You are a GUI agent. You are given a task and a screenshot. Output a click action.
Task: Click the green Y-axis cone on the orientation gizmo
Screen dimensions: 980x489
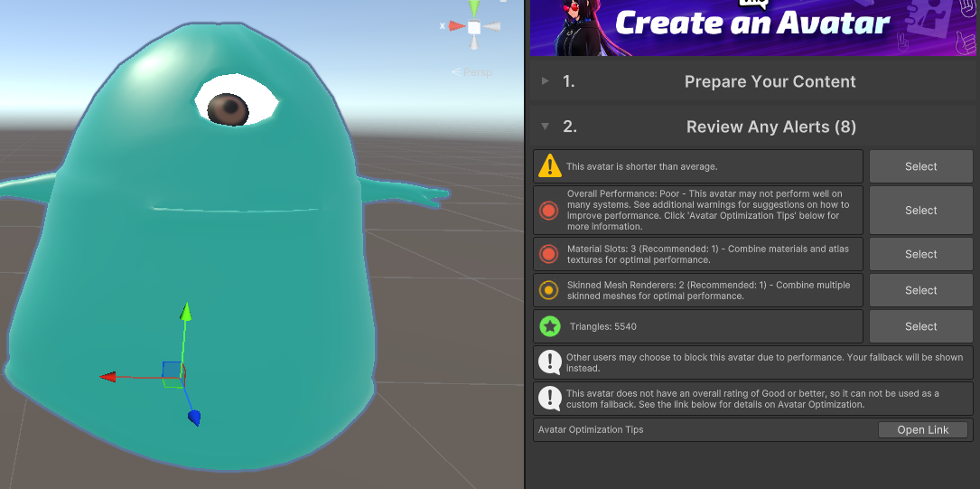tap(474, 7)
